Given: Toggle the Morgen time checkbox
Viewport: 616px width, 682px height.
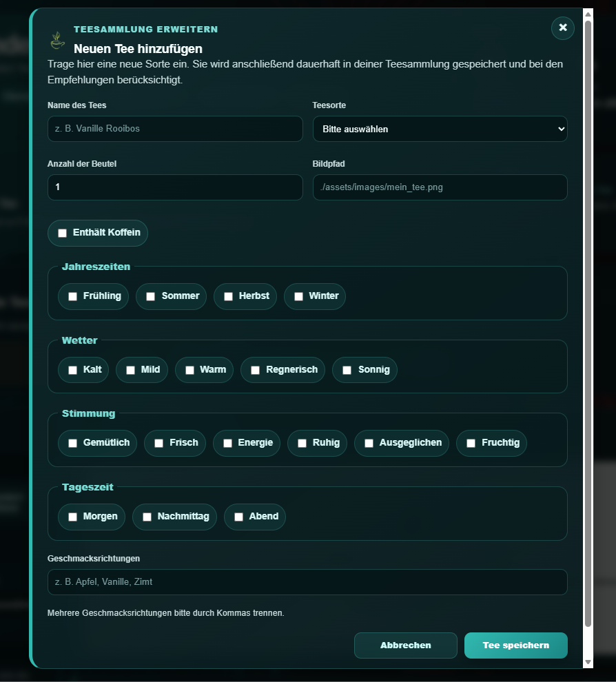Looking at the screenshot, I should [72, 517].
